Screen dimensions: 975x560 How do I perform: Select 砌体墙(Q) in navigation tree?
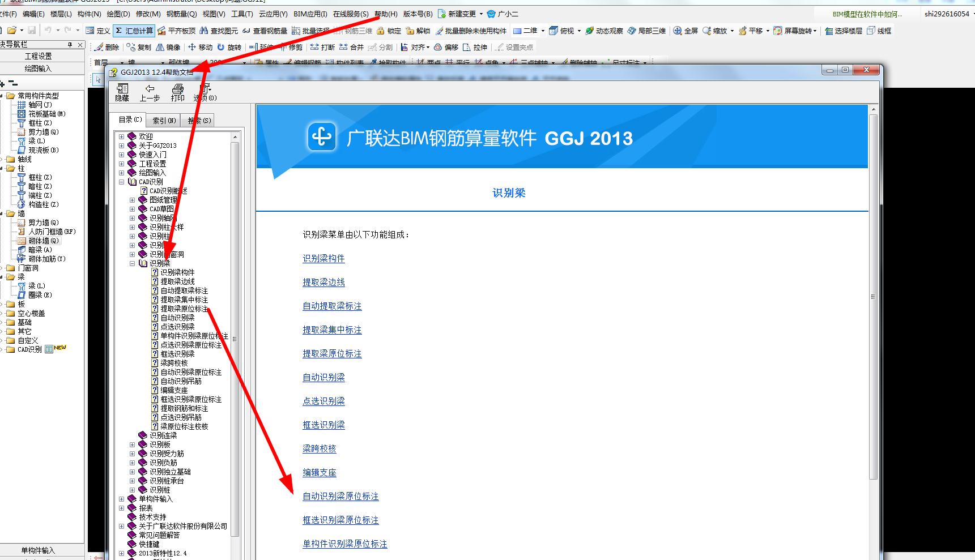coord(43,241)
